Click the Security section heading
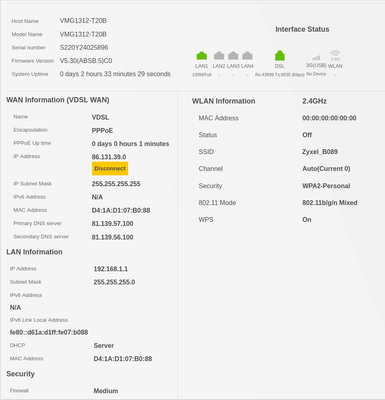Image resolution: width=385 pixels, height=400 pixels. click(x=20, y=374)
